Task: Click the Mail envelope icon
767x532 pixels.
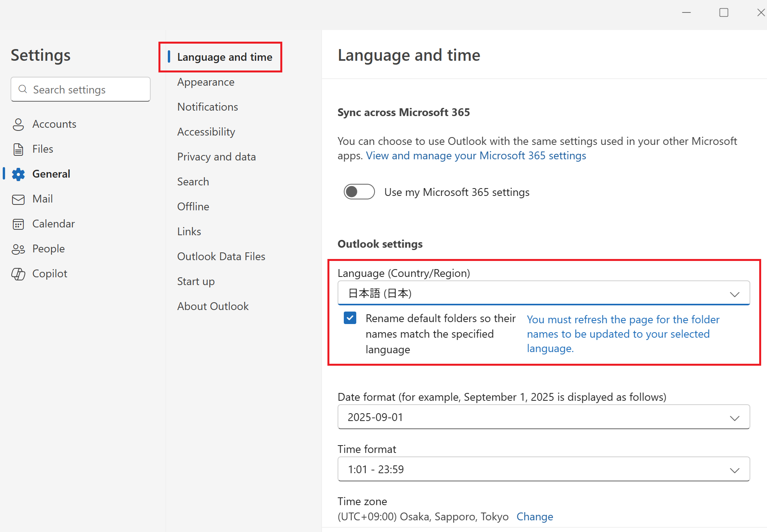Action: [x=18, y=199]
